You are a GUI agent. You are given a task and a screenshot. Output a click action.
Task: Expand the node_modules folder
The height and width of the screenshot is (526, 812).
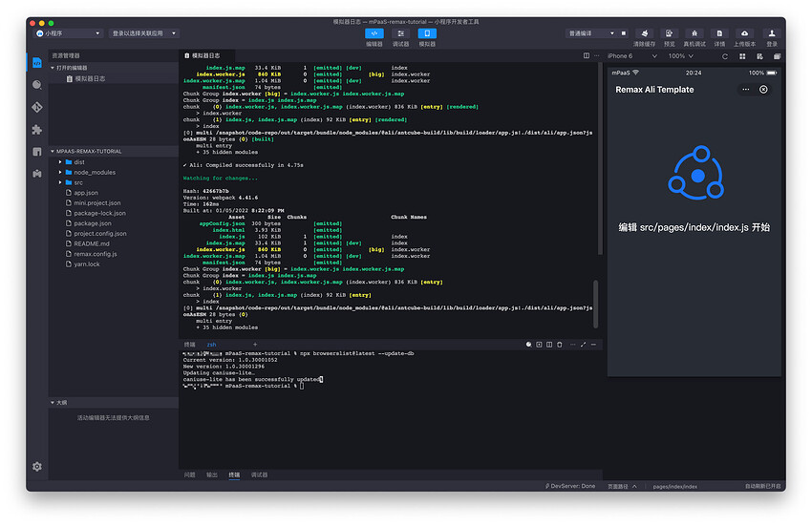coord(60,173)
